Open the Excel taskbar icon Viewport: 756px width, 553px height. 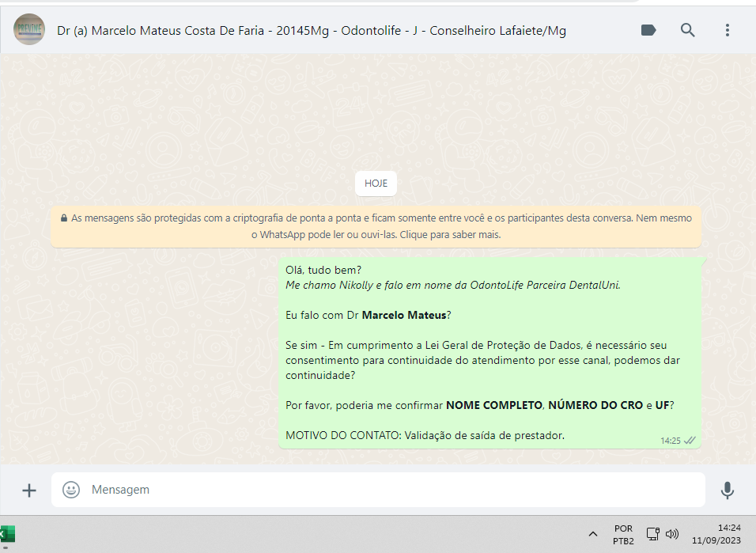pyautogui.click(x=7, y=535)
